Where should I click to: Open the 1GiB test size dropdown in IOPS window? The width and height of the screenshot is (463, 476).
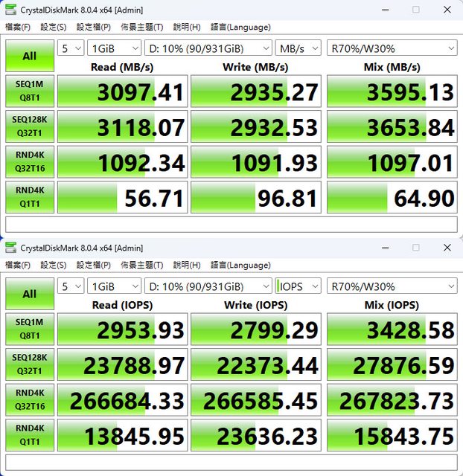[x=114, y=286]
